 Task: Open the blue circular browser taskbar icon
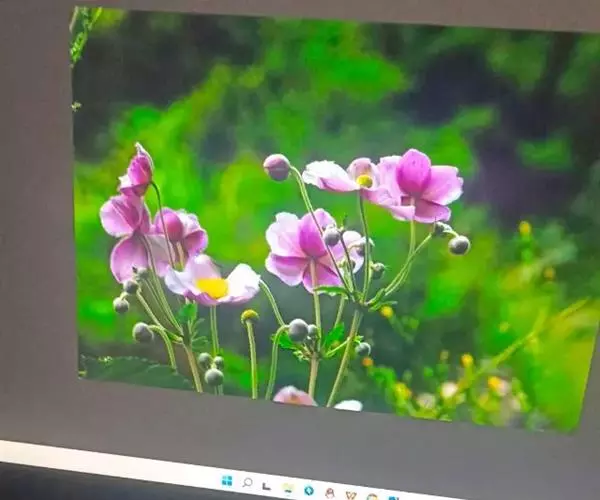tap(309, 490)
